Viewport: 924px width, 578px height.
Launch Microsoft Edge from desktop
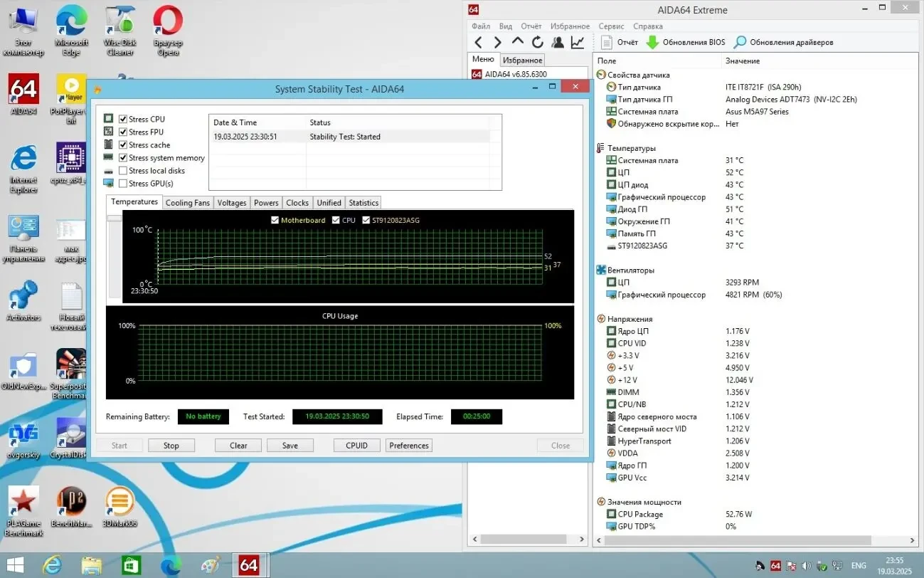[71, 32]
